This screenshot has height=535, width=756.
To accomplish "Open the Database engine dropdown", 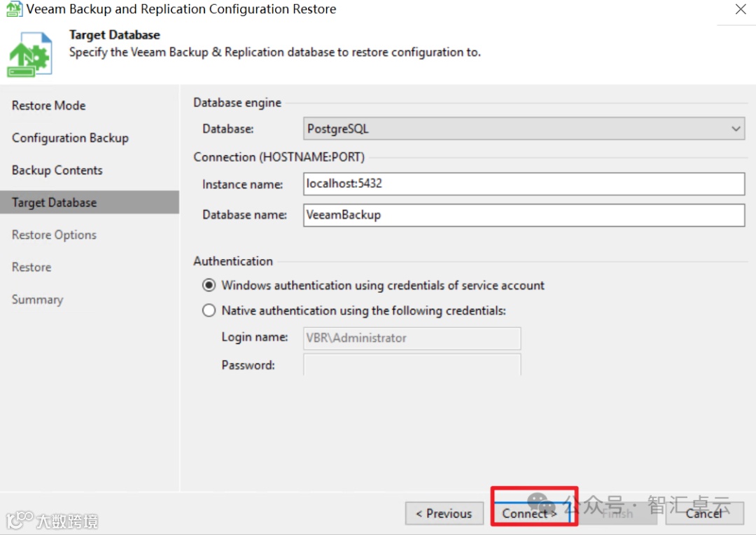I will point(524,129).
